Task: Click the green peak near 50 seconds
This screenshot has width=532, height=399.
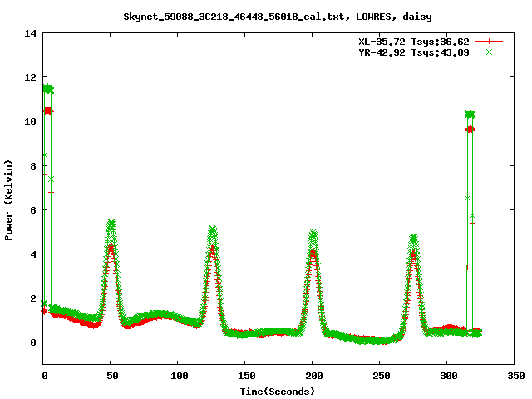Action: (111, 224)
